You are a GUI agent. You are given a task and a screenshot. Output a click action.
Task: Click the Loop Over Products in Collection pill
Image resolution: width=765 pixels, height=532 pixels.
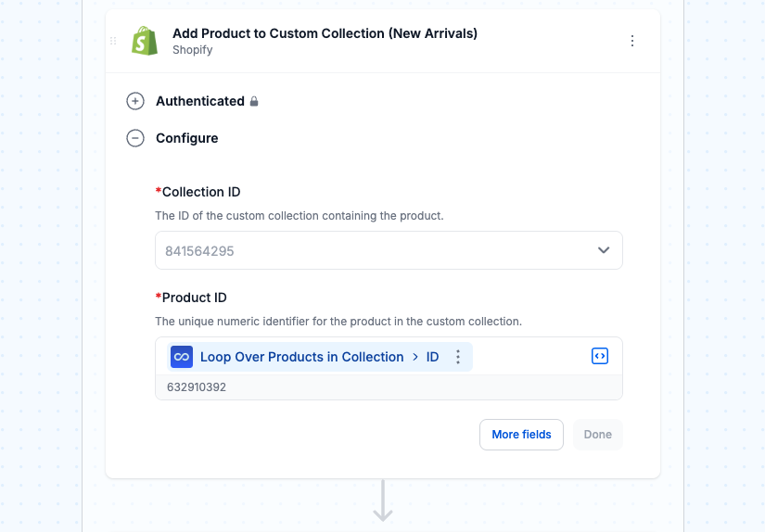coord(320,357)
